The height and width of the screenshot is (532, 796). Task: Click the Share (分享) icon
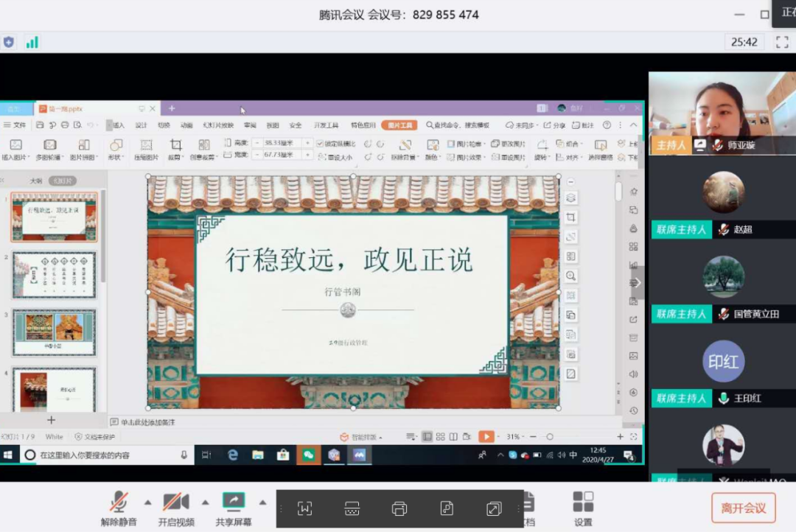point(554,125)
